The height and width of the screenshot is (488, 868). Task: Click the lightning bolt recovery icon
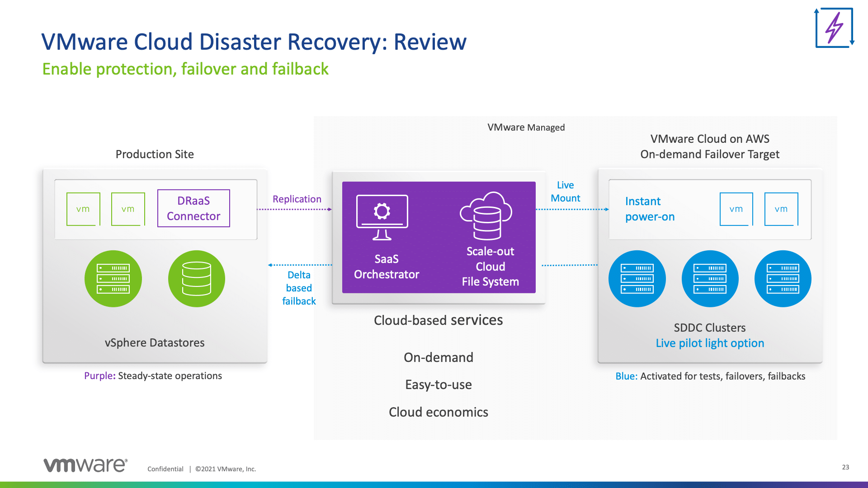834,28
